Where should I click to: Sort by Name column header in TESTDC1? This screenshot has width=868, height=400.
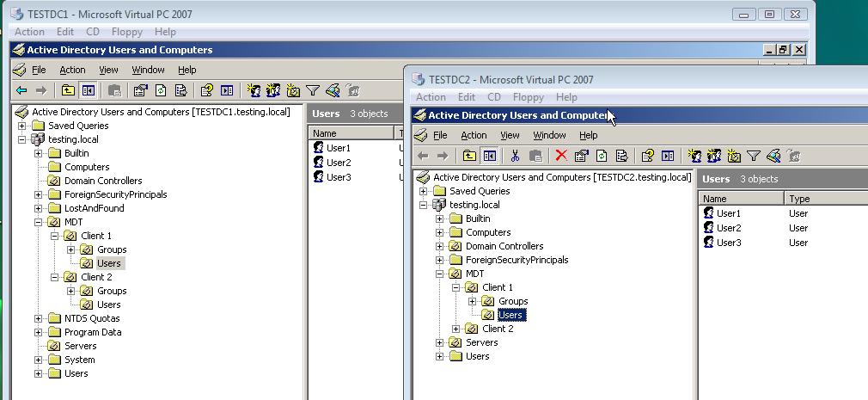click(x=351, y=133)
